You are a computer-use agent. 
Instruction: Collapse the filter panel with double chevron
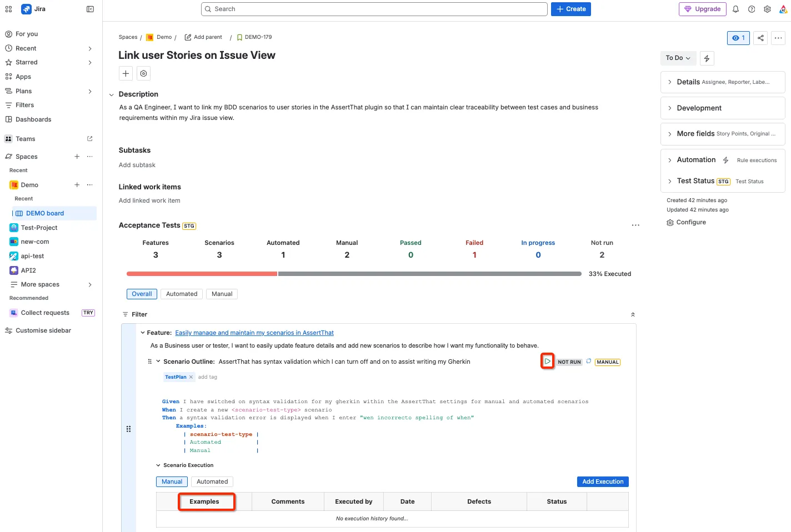pyautogui.click(x=633, y=314)
